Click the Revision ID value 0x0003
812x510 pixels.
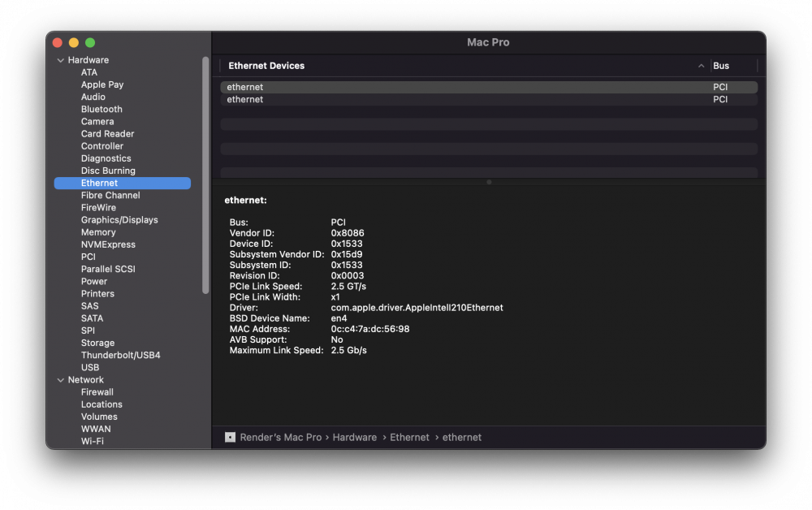(x=348, y=275)
